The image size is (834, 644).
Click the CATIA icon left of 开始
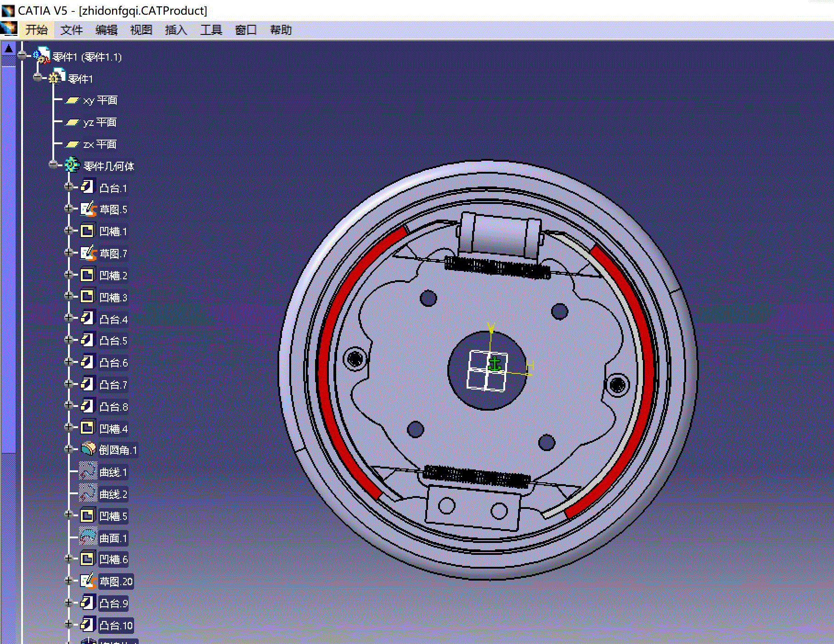8,29
